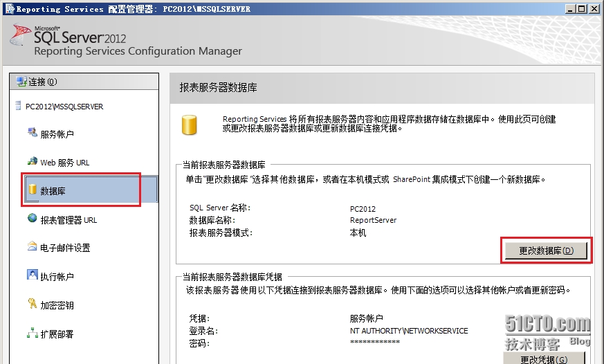The width and height of the screenshot is (604, 364).
Task: Click the title bar application icon
Action: pos(9,8)
